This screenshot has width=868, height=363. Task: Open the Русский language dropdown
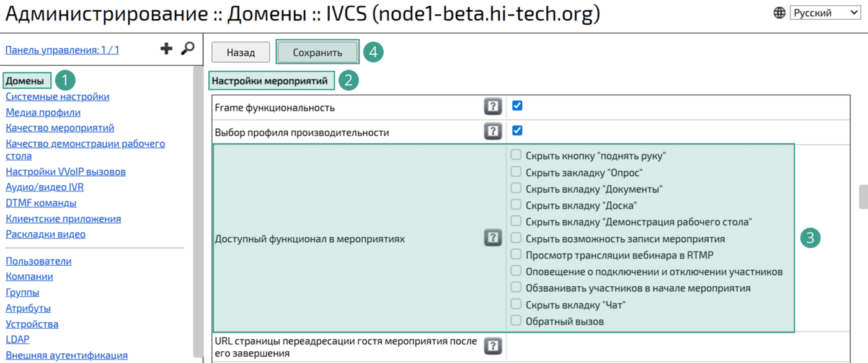click(x=825, y=13)
